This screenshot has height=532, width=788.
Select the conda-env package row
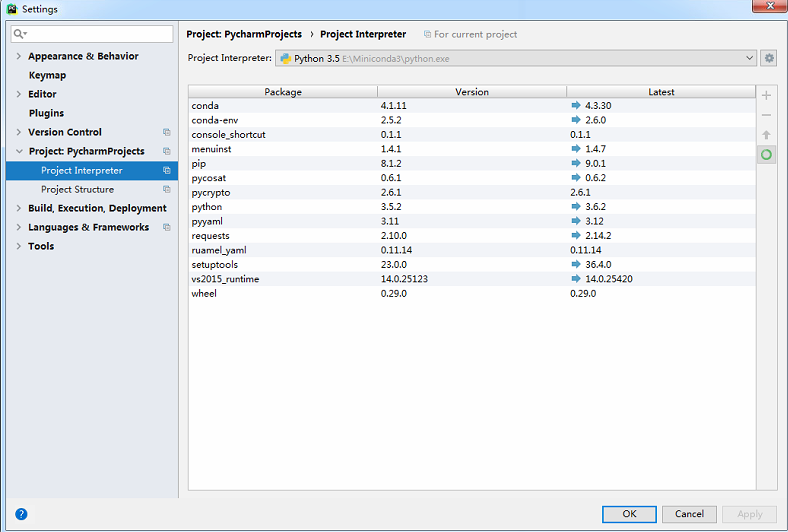pyautogui.click(x=472, y=120)
